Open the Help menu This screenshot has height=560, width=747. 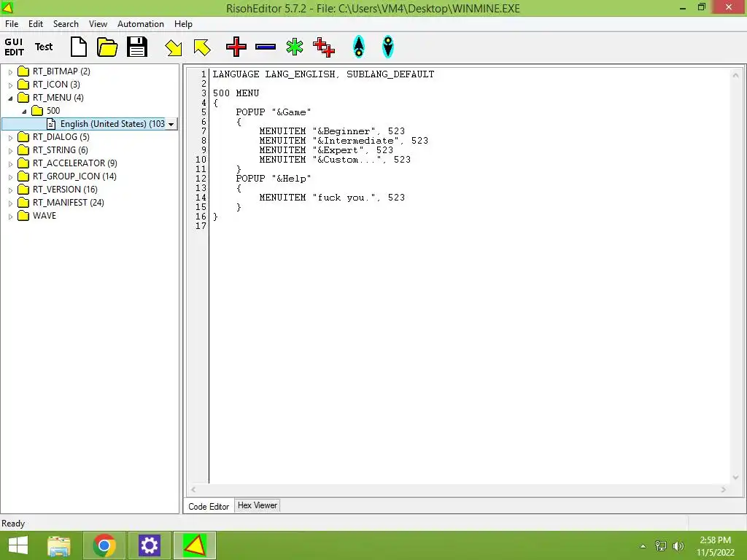coord(183,24)
